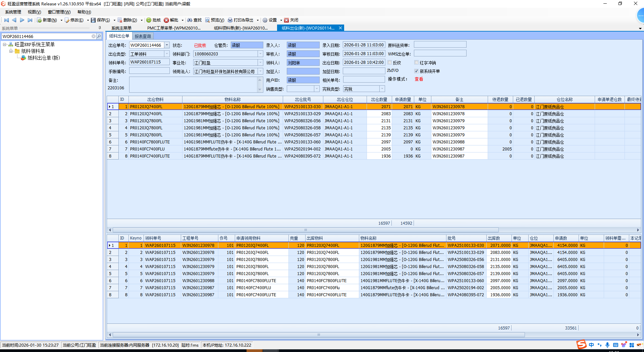The height and width of the screenshot is (352, 644).
Task: Select the PR0140FC7400FLU row in upper grid
Action: pos(374,149)
